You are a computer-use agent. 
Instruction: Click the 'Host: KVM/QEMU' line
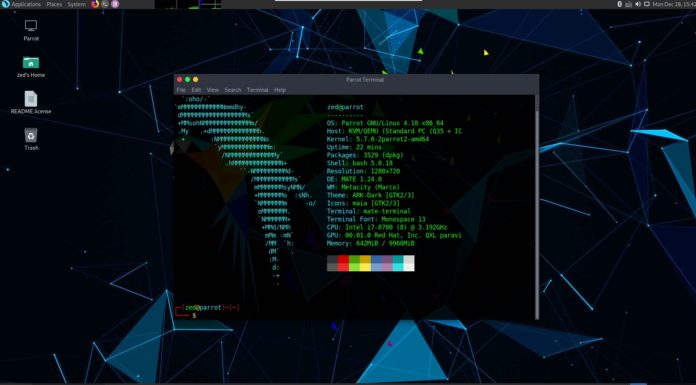point(394,131)
